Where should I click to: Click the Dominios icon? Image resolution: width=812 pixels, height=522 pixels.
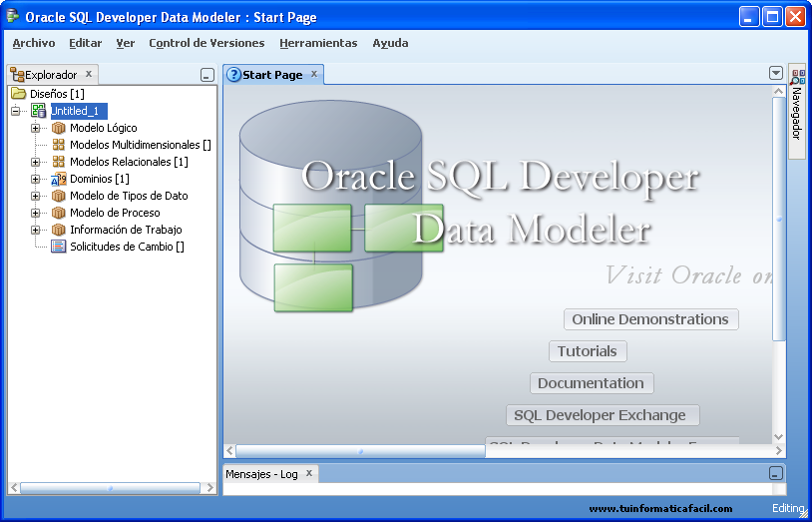pos(59,179)
